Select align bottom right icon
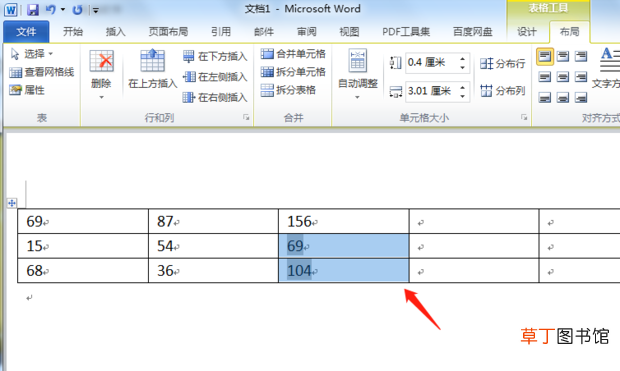This screenshot has width=620, height=371. [x=581, y=97]
